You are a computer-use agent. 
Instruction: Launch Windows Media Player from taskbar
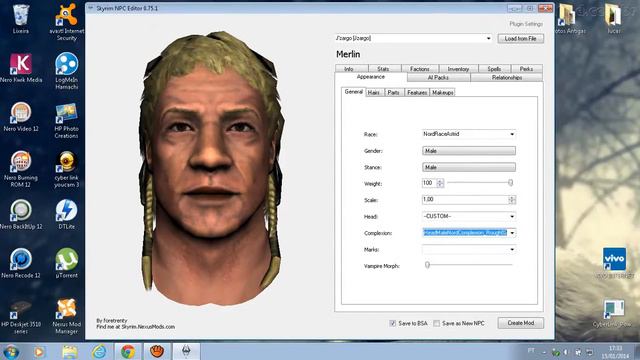(x=39, y=351)
